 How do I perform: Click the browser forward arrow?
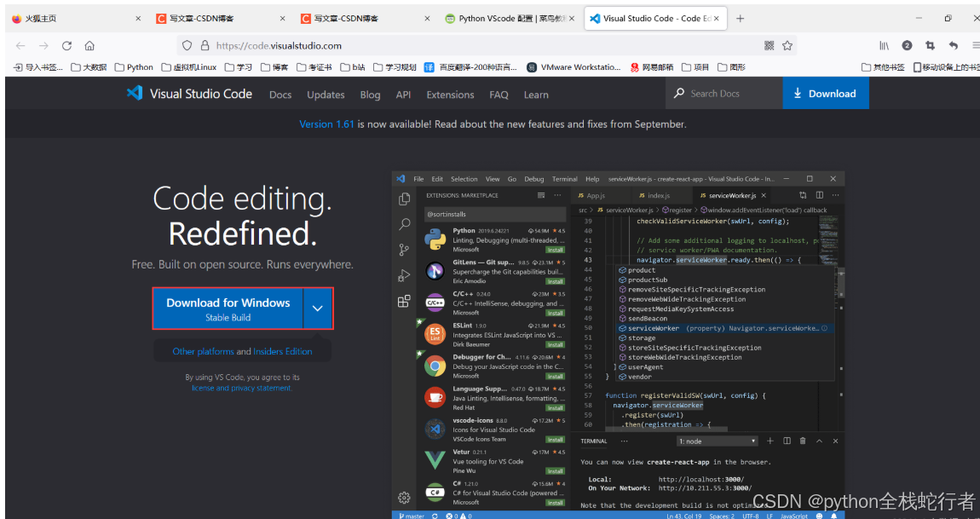43,46
